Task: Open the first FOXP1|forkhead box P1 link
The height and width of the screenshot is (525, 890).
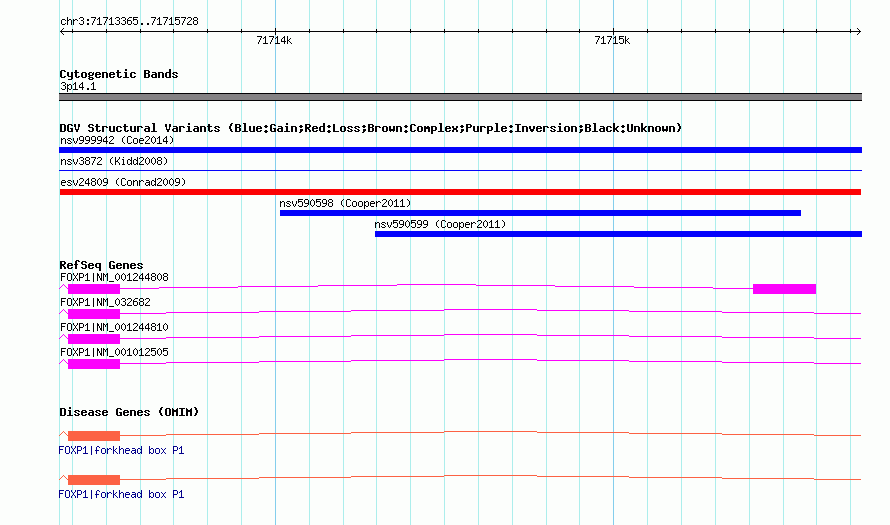Action: point(121,450)
